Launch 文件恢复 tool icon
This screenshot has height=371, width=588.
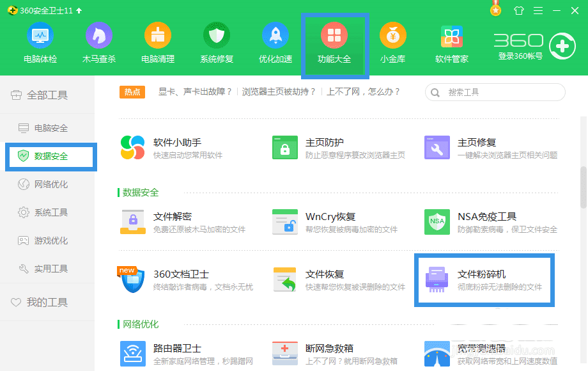285,280
